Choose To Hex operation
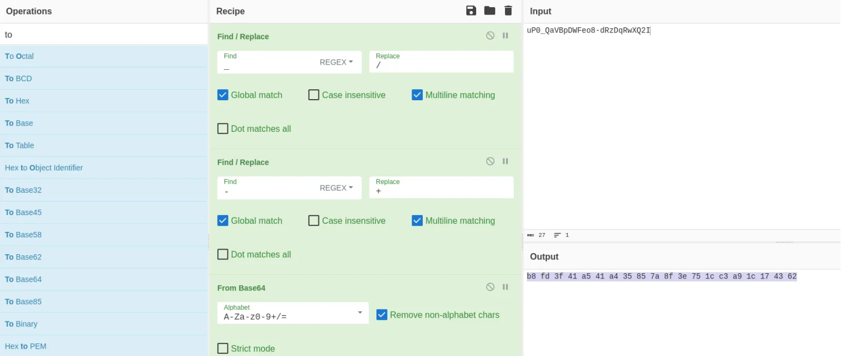868x356 pixels. pos(17,101)
